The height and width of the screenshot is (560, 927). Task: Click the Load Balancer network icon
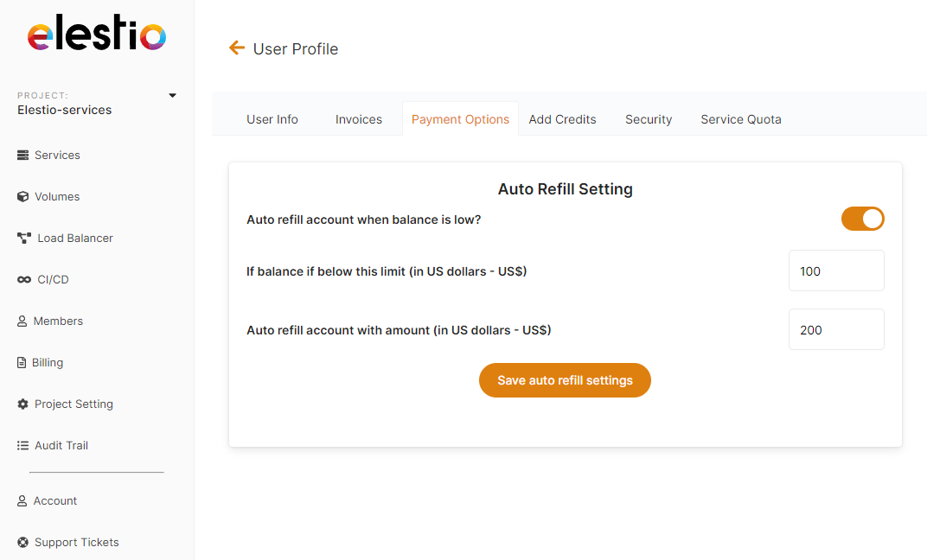(x=24, y=238)
